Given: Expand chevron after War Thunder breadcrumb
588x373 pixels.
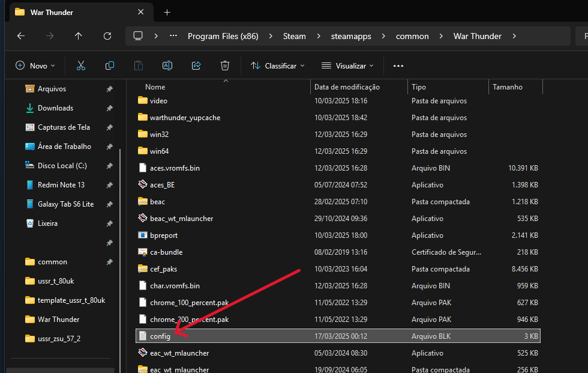Looking at the screenshot, I should coord(514,36).
